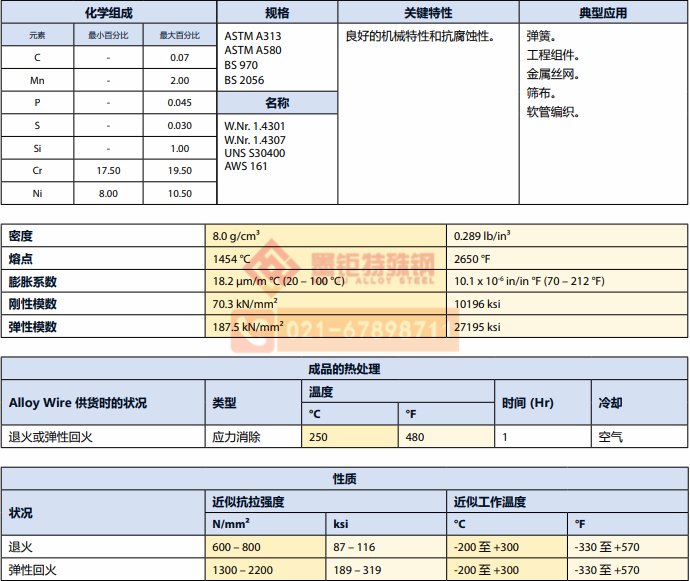Click the 弹性模数 row label
The height and width of the screenshot is (581, 690).
33,327
